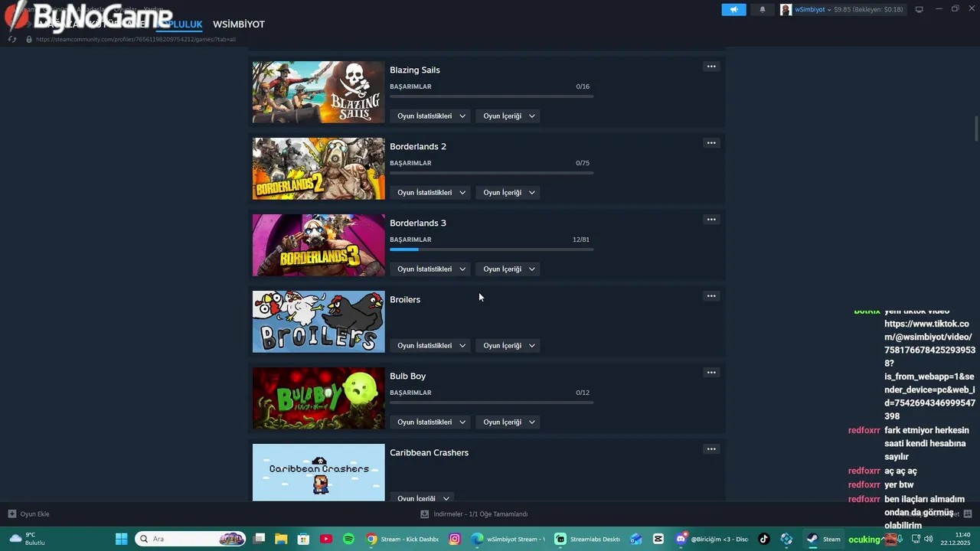980x551 pixels.
Task: Click the steamcommunity URL address field
Action: point(136,39)
